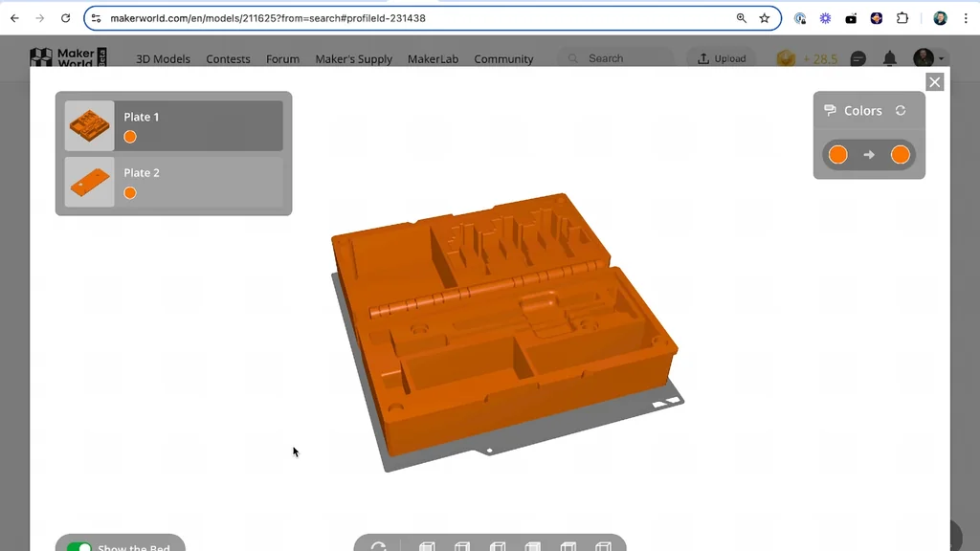The image size is (980, 551).
Task: Select the first view cube after the rotate icon
Action: click(x=427, y=546)
